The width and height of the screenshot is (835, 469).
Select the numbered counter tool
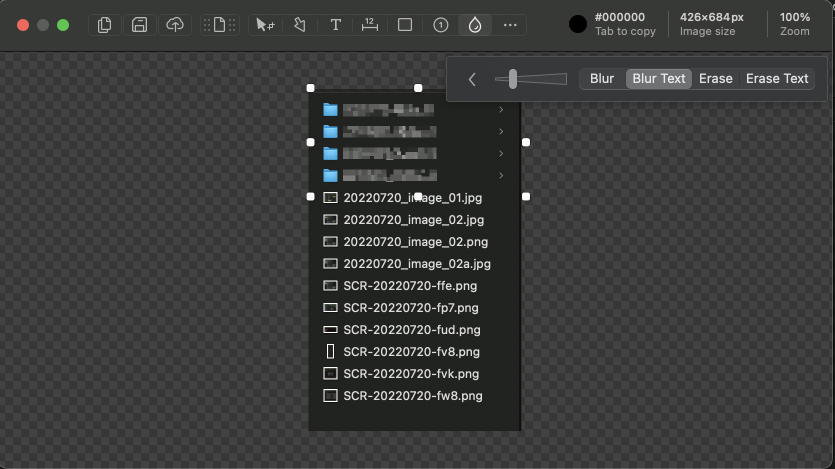point(440,25)
